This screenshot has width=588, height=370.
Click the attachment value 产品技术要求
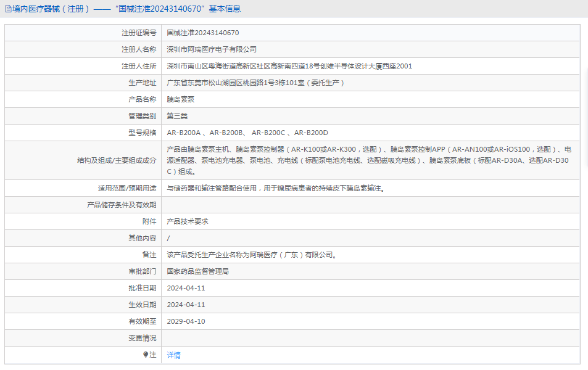[188, 221]
